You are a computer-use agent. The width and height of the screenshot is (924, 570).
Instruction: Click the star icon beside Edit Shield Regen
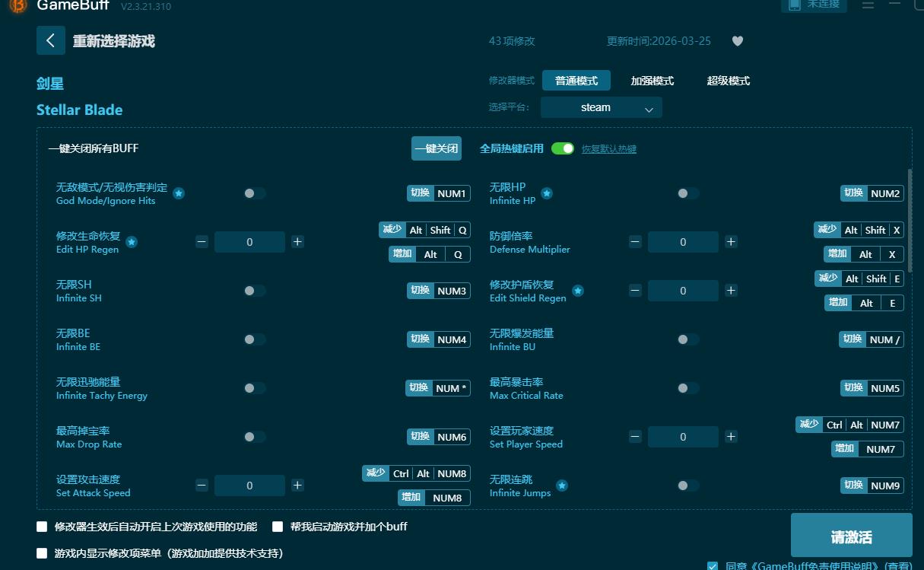(x=578, y=290)
